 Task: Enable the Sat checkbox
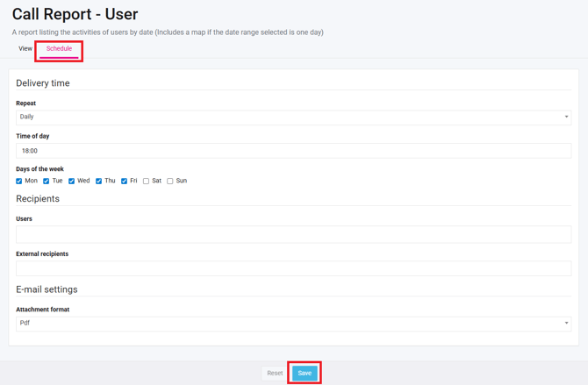tap(147, 182)
